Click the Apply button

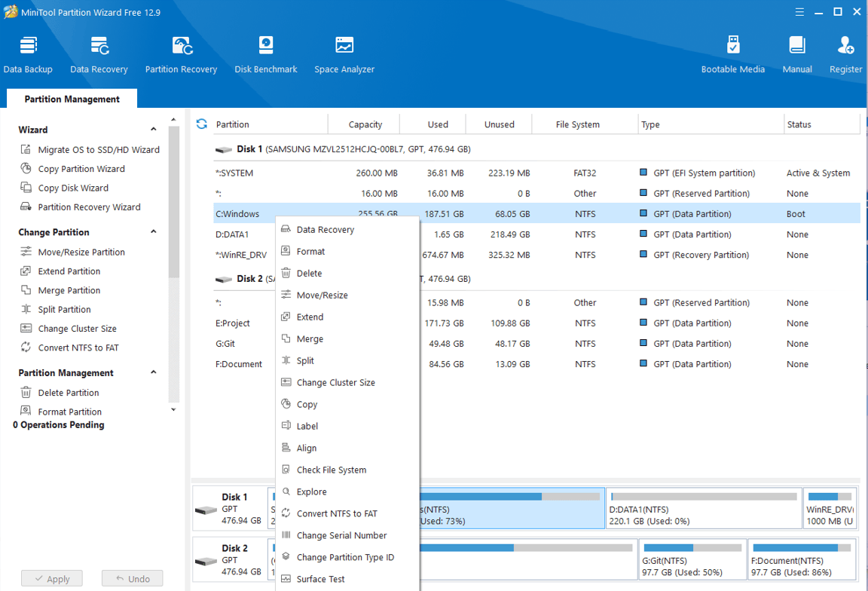click(x=52, y=579)
